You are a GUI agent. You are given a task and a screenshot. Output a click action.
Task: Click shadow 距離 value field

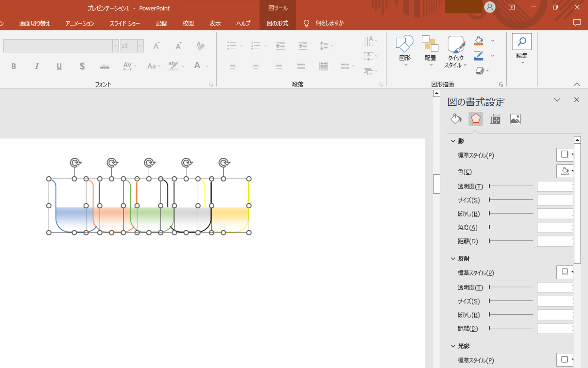[x=555, y=241]
